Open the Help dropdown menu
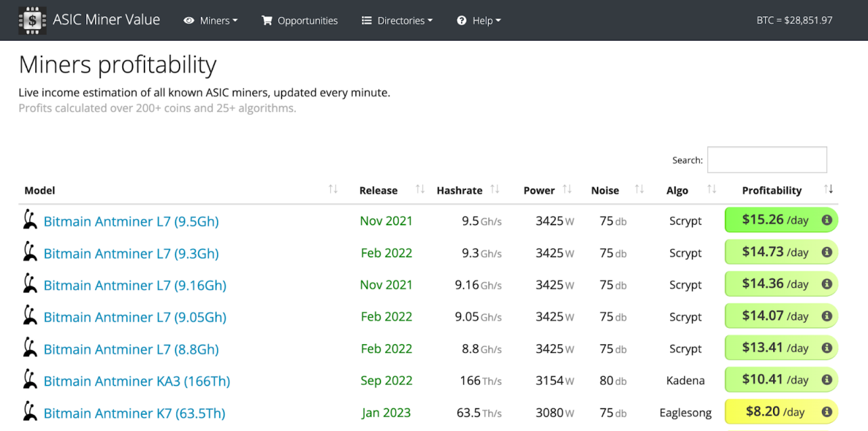The height and width of the screenshot is (431, 868). (x=479, y=20)
